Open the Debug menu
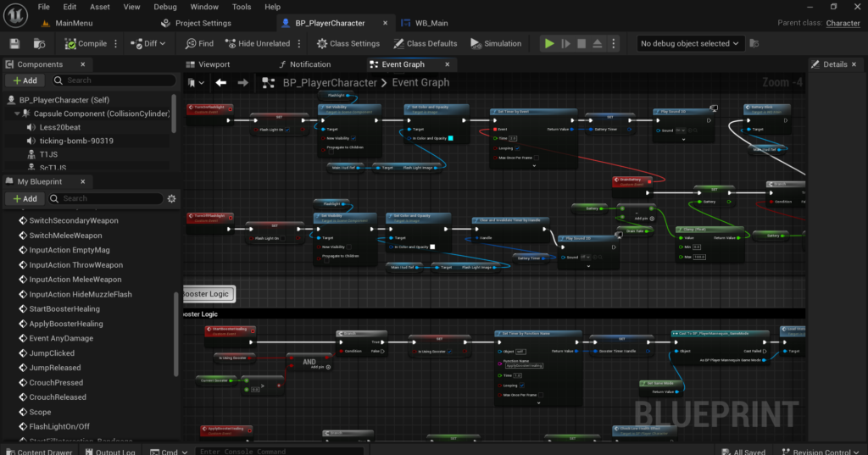The image size is (868, 455). (x=165, y=7)
